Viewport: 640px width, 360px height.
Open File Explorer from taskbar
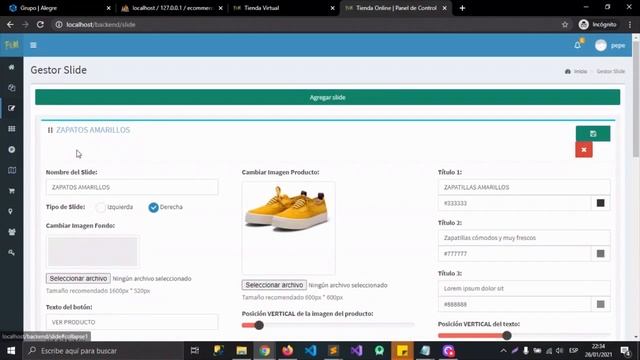(242, 351)
